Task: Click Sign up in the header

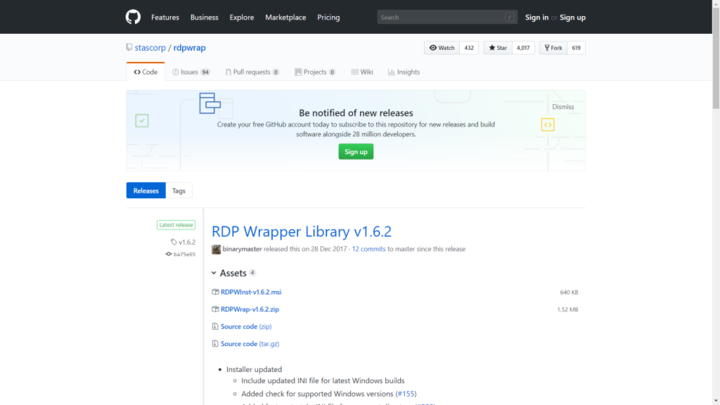Action: (572, 17)
